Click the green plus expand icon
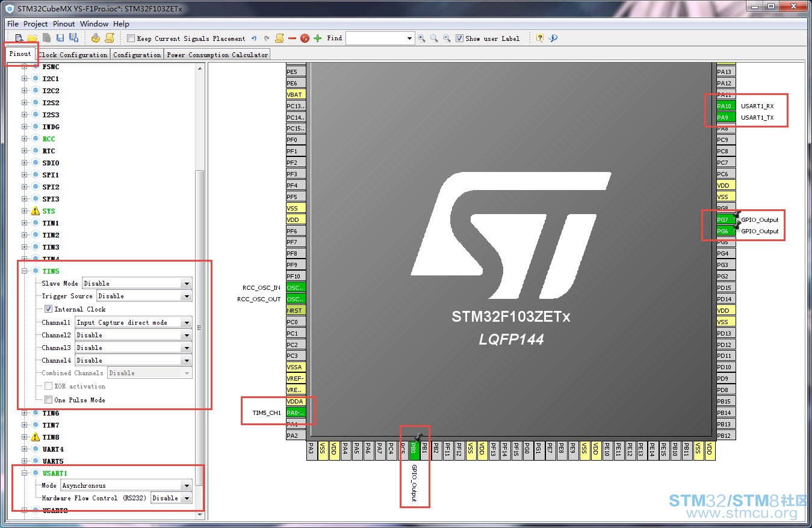Viewport: 812px width, 528px height. (317, 38)
